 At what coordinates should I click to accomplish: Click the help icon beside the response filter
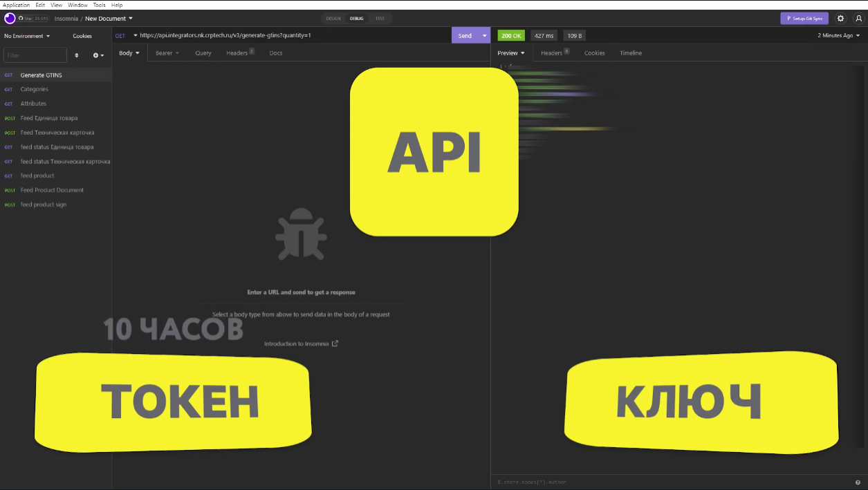tap(858, 482)
